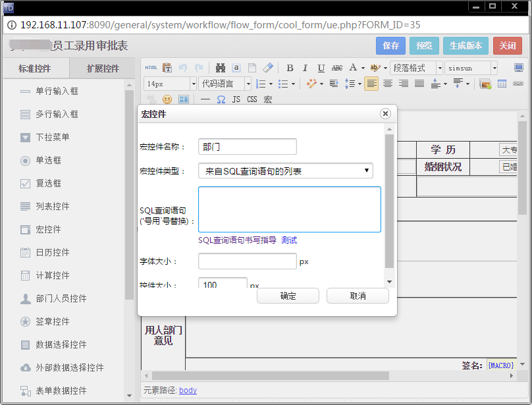Open the SQL查询语句书写指导 link
The height and width of the screenshot is (405, 532).
[x=237, y=240]
